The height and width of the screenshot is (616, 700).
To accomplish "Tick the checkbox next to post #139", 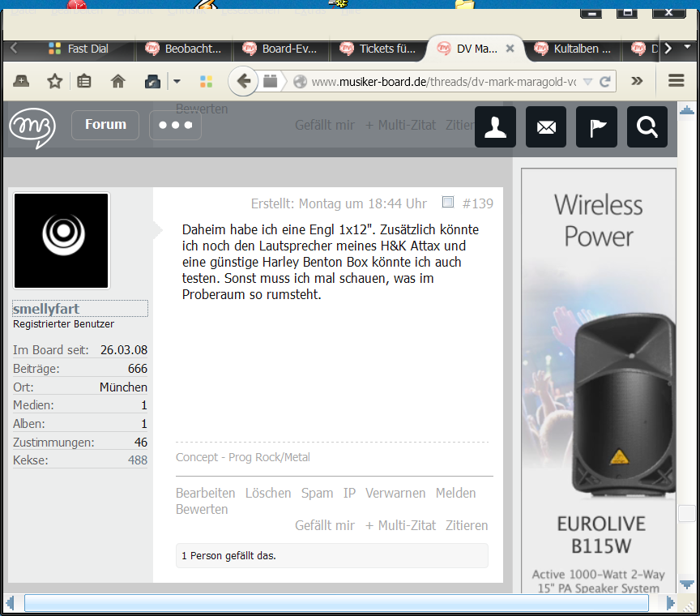I will [x=448, y=202].
